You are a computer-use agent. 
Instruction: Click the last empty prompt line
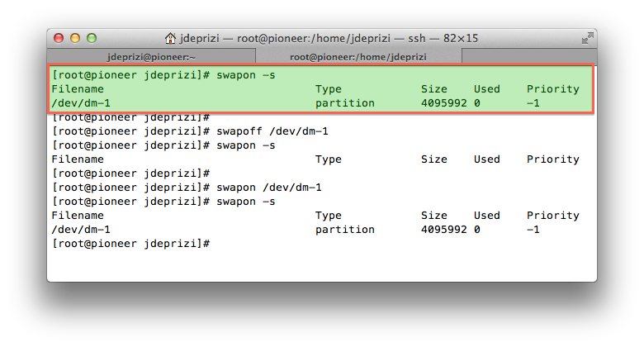point(131,244)
